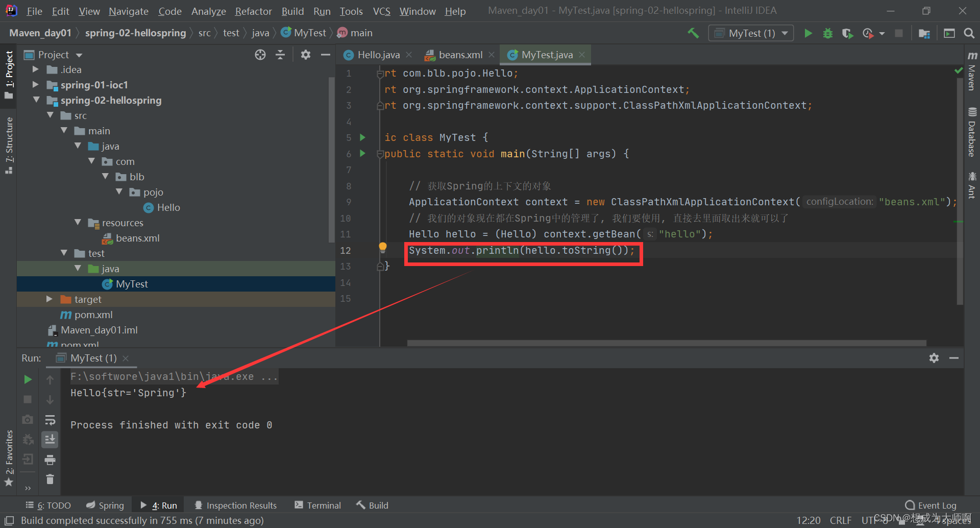Open Project panel settings gear
Viewport: 980px width, 528px height.
pyautogui.click(x=305, y=55)
